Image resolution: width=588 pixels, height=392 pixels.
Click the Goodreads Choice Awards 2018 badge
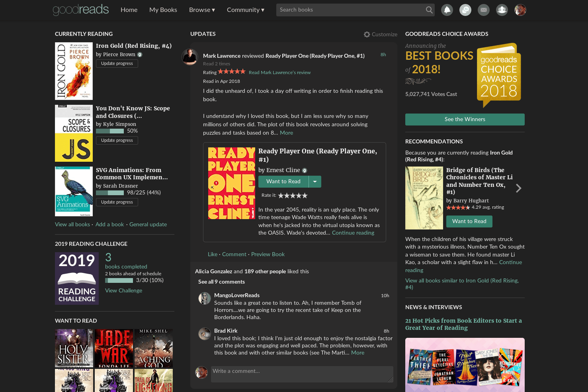[x=499, y=75]
